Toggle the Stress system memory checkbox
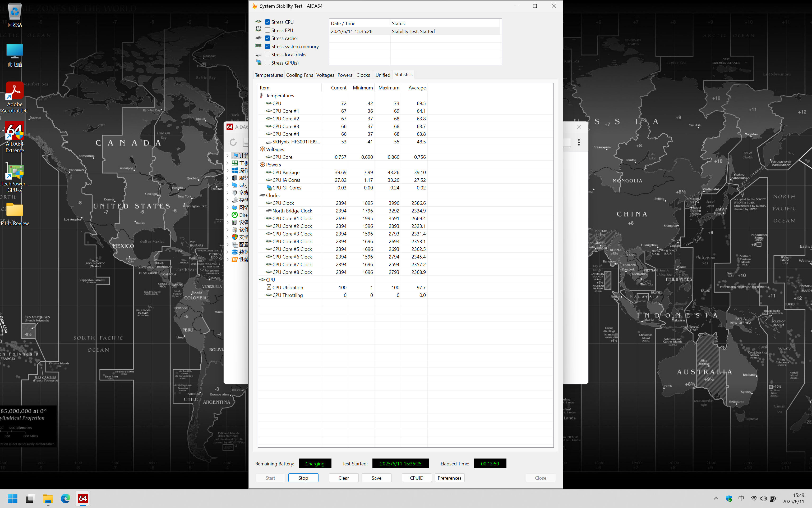This screenshot has height=508, width=812. [x=267, y=46]
